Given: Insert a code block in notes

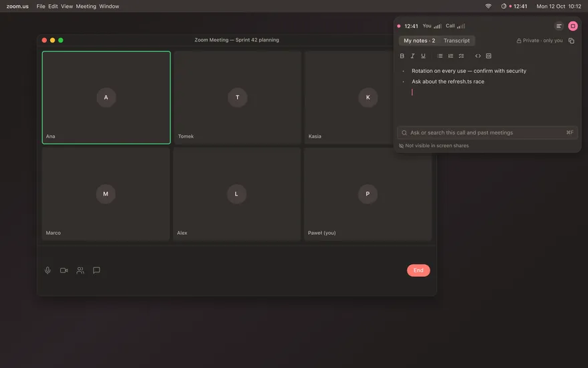Looking at the screenshot, I should pos(488,56).
